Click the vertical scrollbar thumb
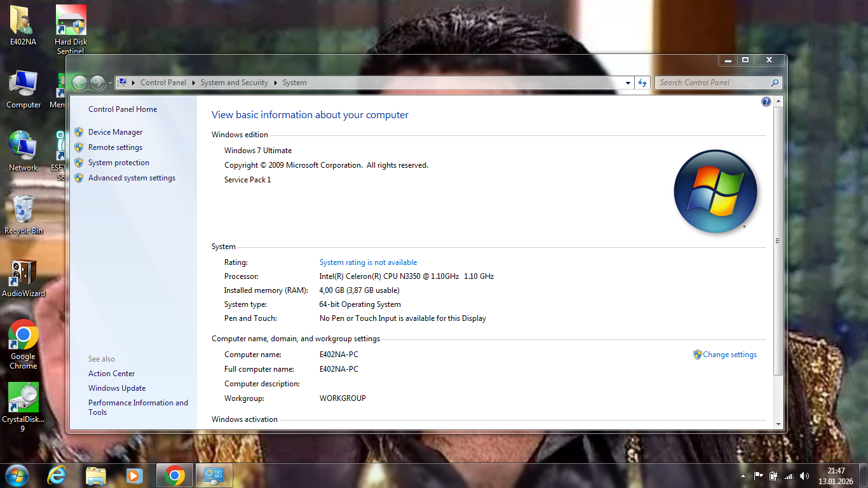Viewport: 868px width, 488px height. pyautogui.click(x=778, y=241)
